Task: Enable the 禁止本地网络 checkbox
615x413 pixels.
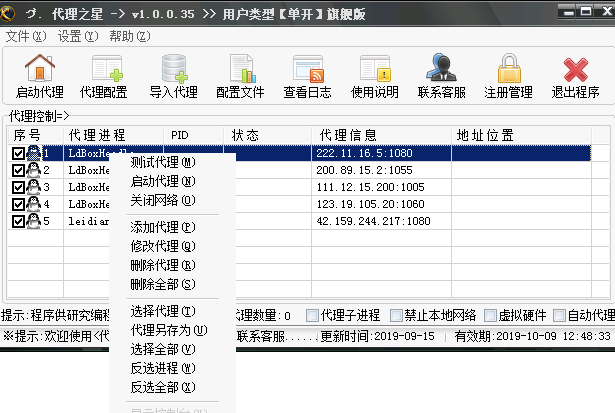Action: tap(396, 315)
